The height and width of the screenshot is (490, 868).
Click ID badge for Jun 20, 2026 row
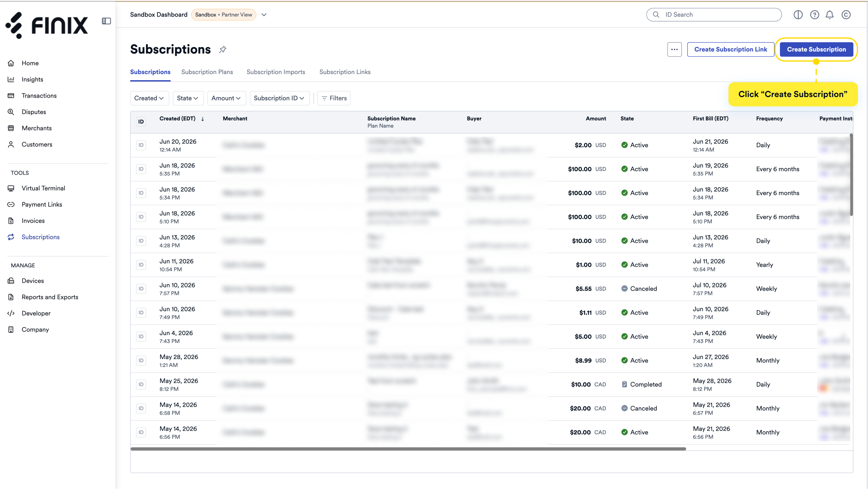click(x=141, y=145)
